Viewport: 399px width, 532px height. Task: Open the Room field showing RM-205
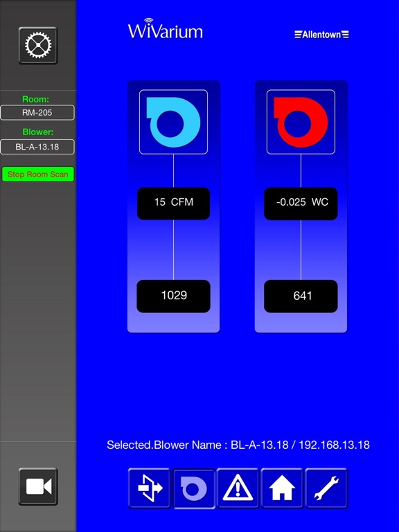click(x=37, y=113)
